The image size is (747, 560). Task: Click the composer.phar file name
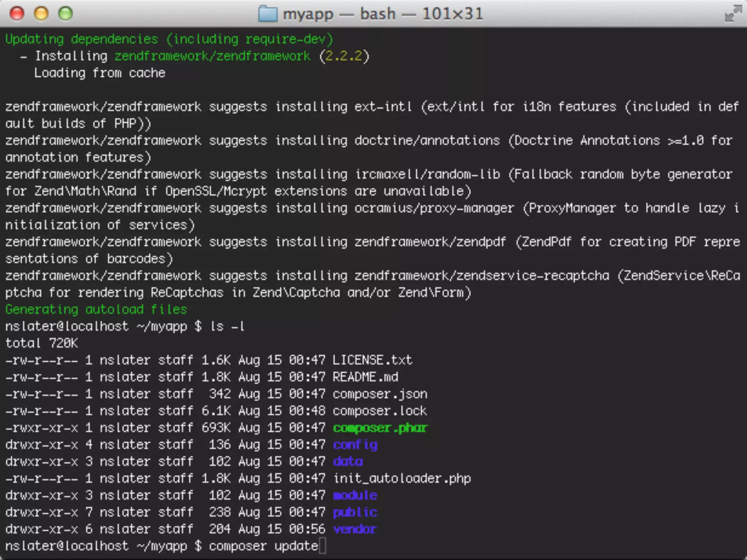[380, 428]
